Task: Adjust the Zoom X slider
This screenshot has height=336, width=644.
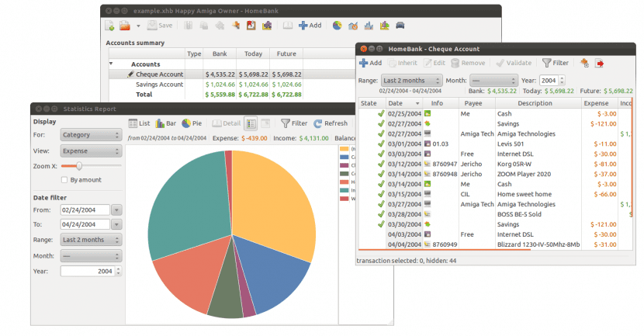Action: pyautogui.click(x=78, y=166)
